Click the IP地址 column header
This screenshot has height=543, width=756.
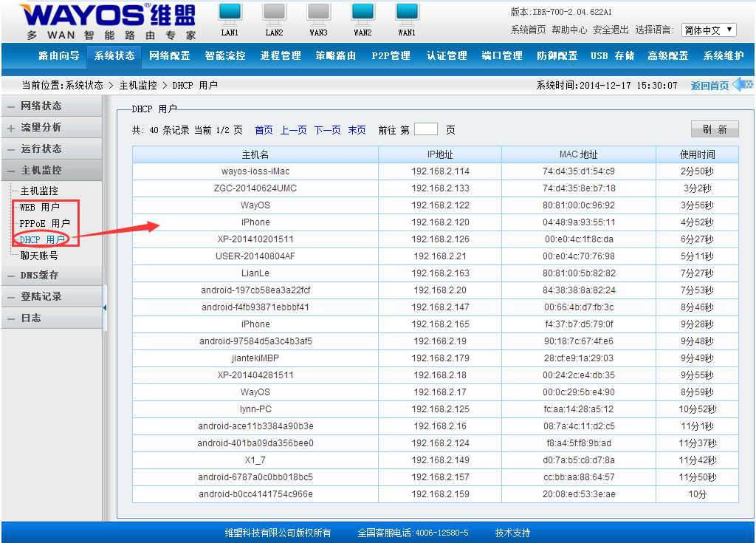tap(440, 154)
